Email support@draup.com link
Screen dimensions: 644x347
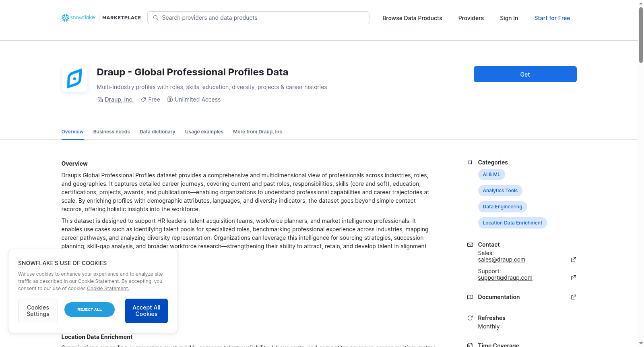click(505, 278)
